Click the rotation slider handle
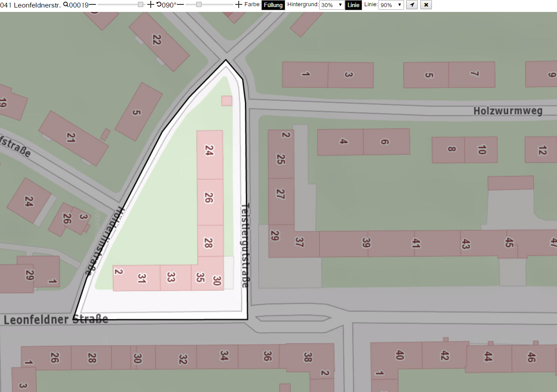 point(199,4)
